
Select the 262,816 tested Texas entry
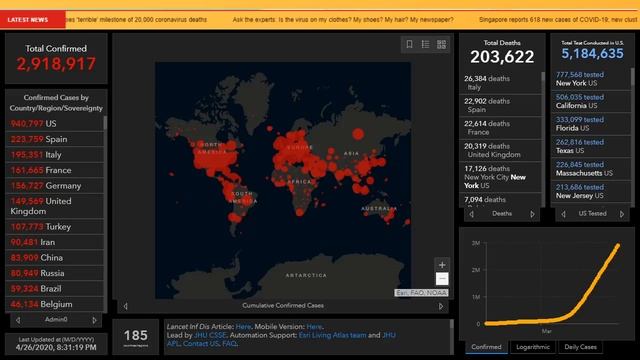coord(591,146)
